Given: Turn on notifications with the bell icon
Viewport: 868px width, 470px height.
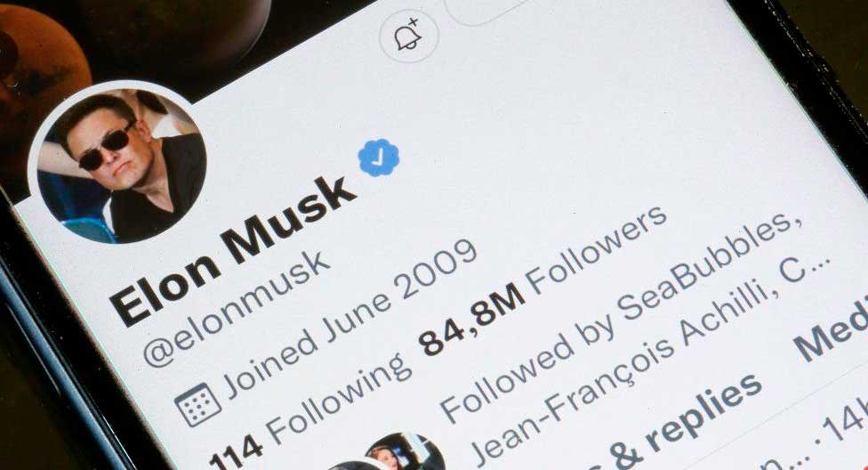Looking at the screenshot, I should (408, 35).
